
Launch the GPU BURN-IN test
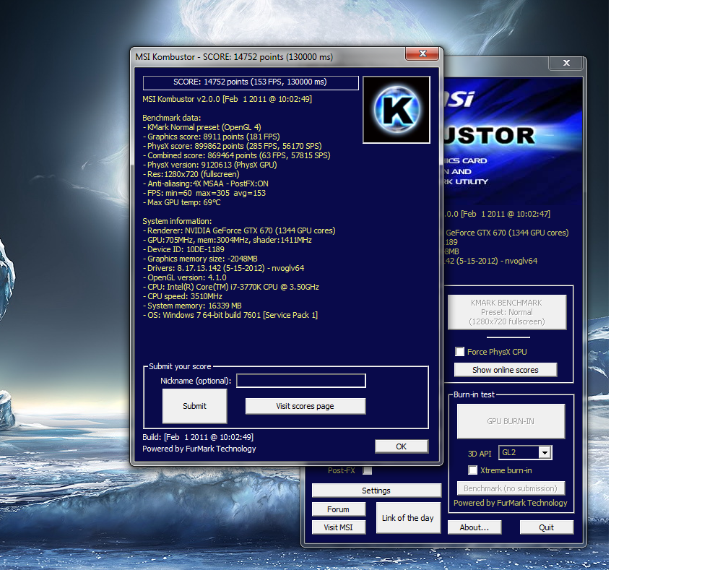tap(510, 421)
